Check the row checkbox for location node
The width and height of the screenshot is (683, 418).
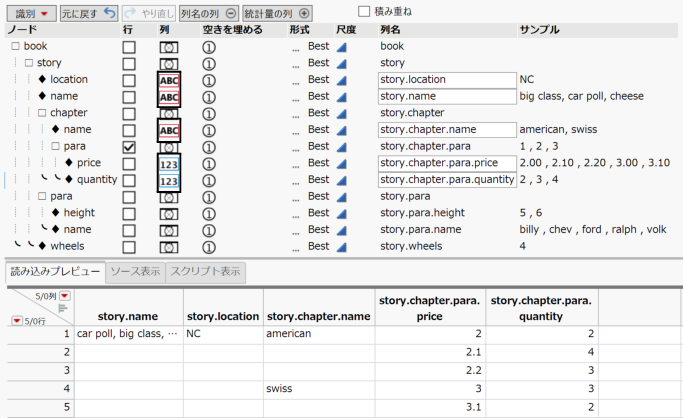pyautogui.click(x=129, y=80)
